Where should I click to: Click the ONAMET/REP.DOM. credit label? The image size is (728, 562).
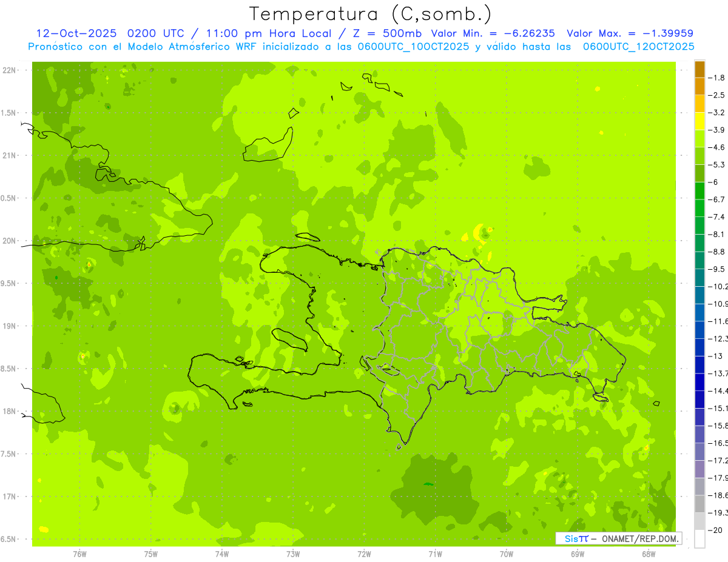point(639,538)
